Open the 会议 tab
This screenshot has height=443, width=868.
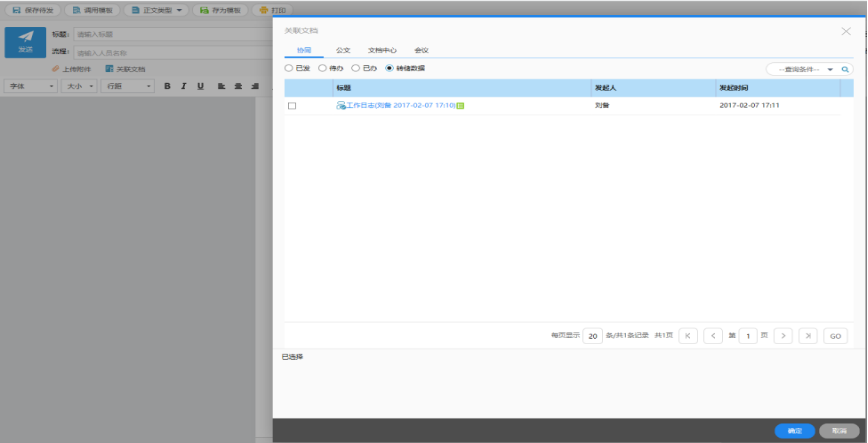tap(421, 50)
